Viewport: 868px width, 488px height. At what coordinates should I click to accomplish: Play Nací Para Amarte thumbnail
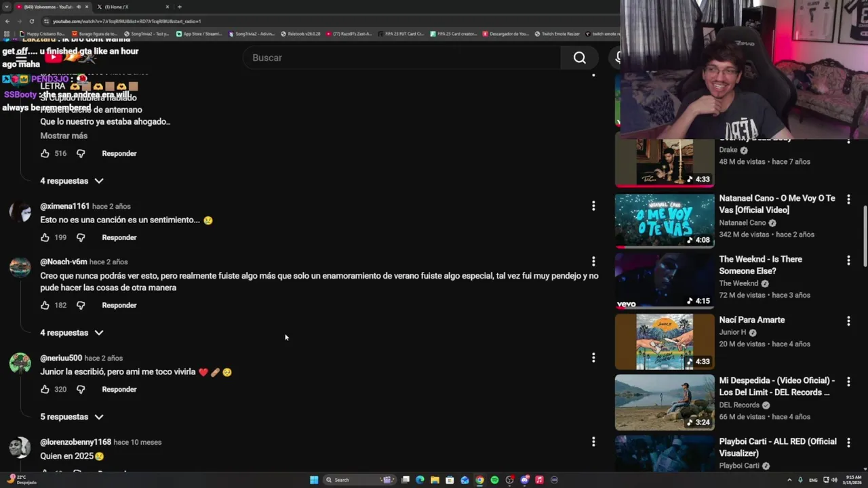[665, 342]
